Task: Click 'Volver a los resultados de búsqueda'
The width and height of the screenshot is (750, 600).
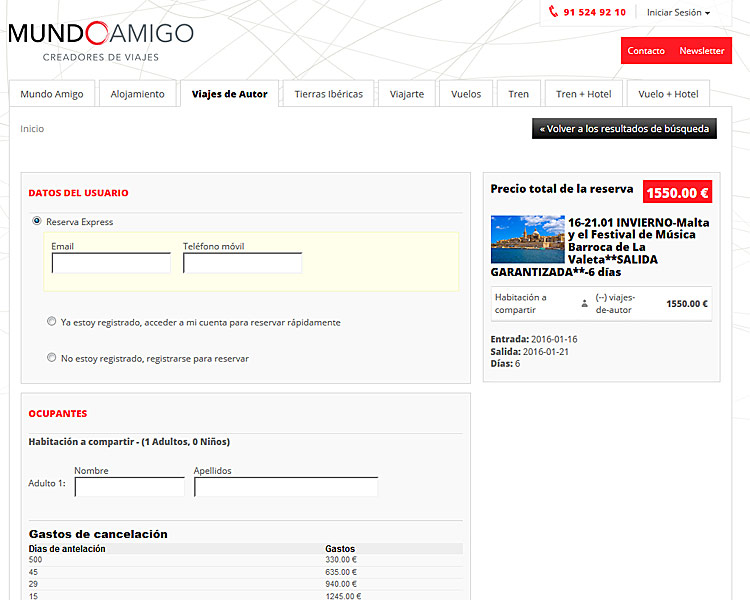Action: click(x=624, y=129)
